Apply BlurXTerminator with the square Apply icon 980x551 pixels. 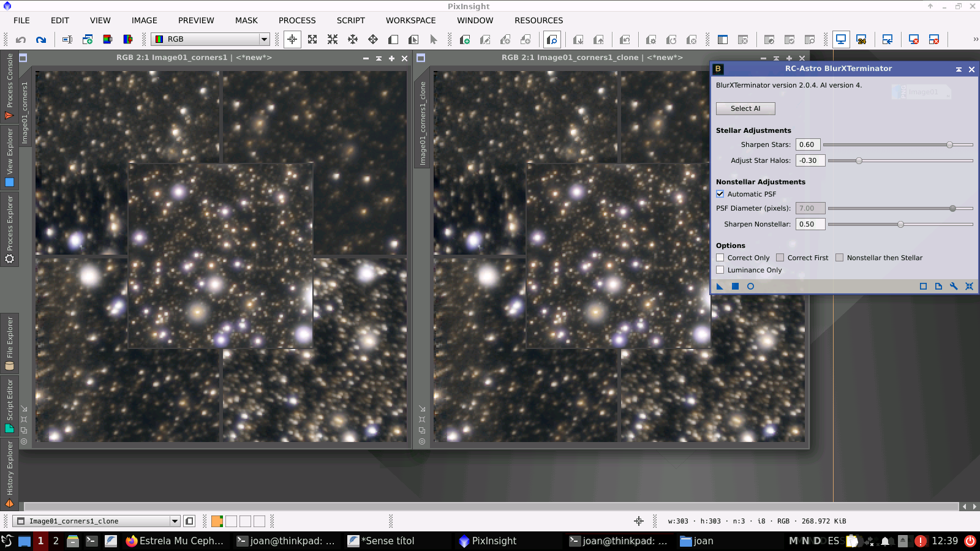coord(735,286)
